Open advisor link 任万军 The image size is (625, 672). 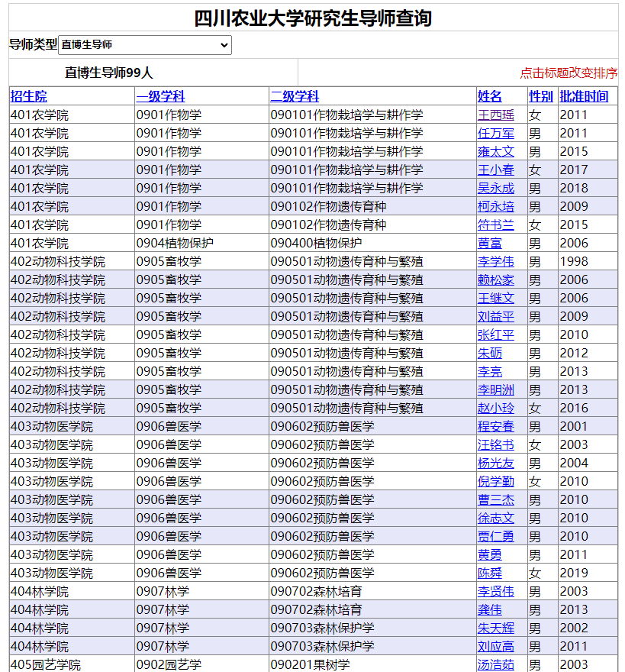pos(495,134)
